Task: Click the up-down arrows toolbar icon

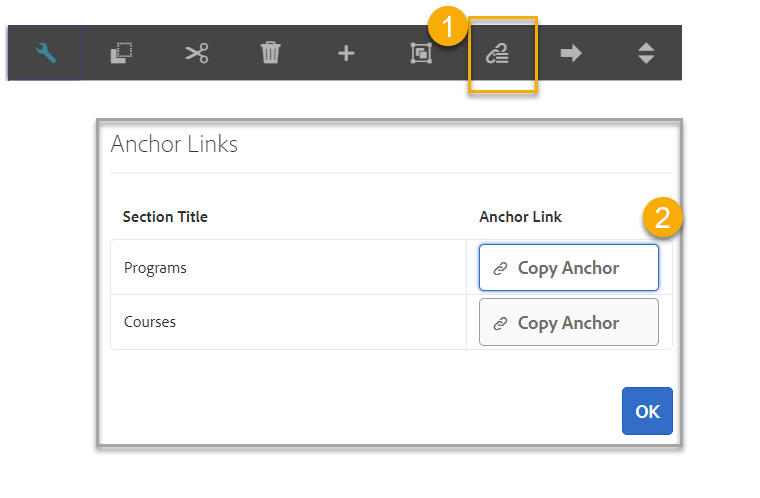Action: (x=646, y=54)
